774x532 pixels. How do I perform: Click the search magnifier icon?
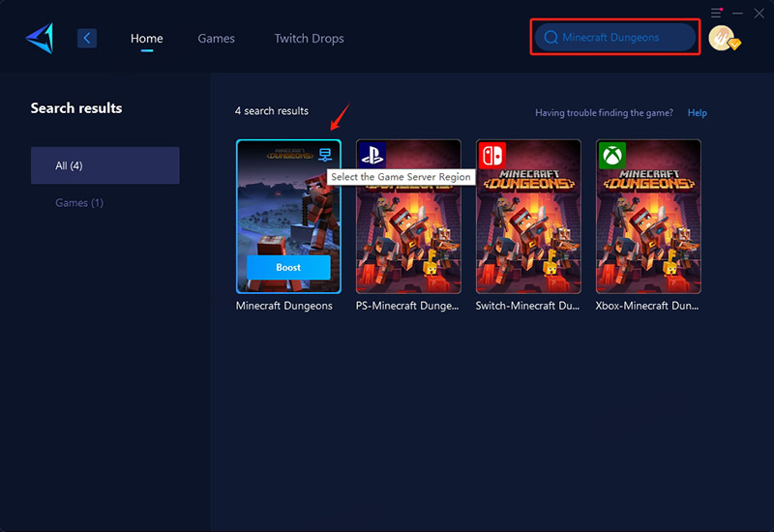(551, 37)
